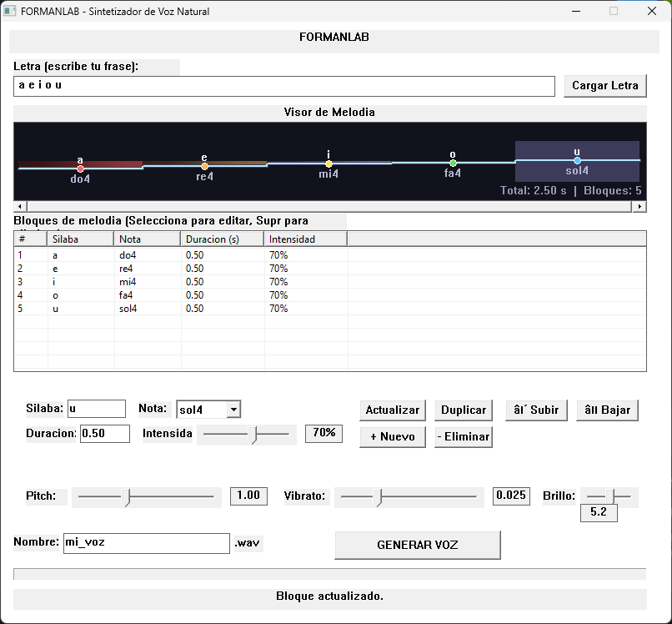Image resolution: width=672 pixels, height=624 pixels.
Task: Click the Intensidad slider handle
Action: 253,435
